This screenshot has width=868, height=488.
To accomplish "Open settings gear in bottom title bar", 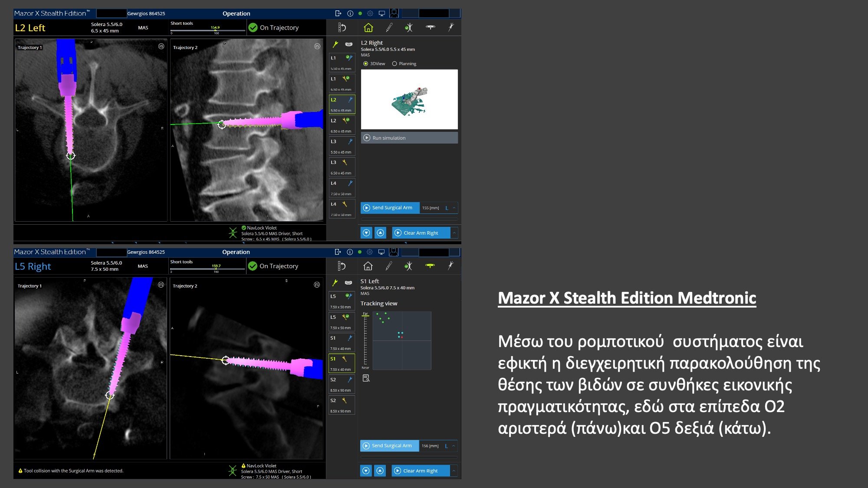I will click(x=370, y=252).
